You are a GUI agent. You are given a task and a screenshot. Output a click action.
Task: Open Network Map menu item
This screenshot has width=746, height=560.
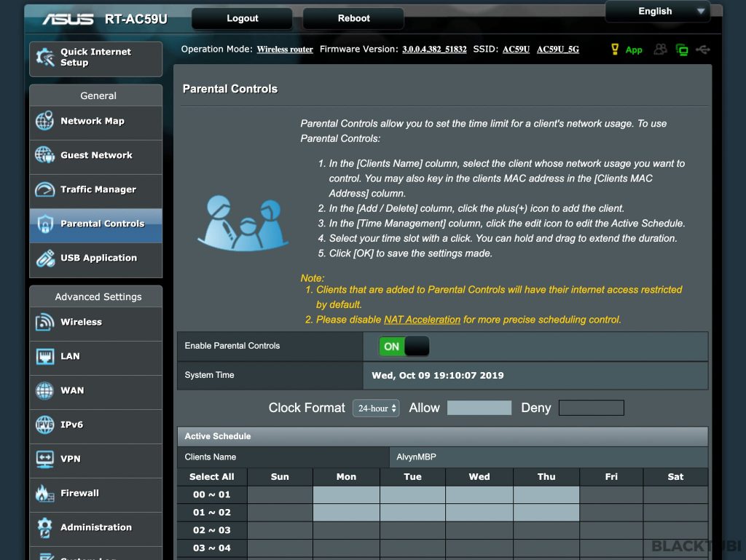[x=95, y=121]
